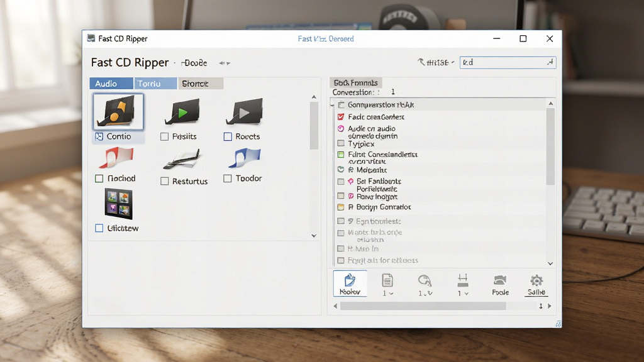
Task: Click the options list scroll-down arrow
Action: point(550,263)
